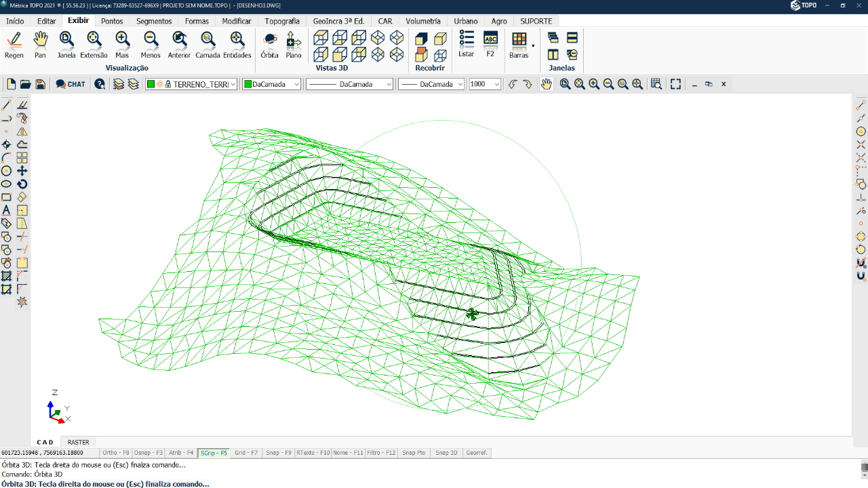Open the CHAT button in toolbar
The height and width of the screenshot is (488, 868).
point(71,84)
